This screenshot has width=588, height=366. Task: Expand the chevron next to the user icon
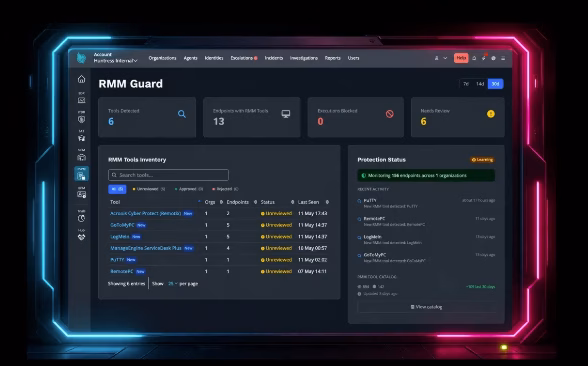(x=445, y=58)
